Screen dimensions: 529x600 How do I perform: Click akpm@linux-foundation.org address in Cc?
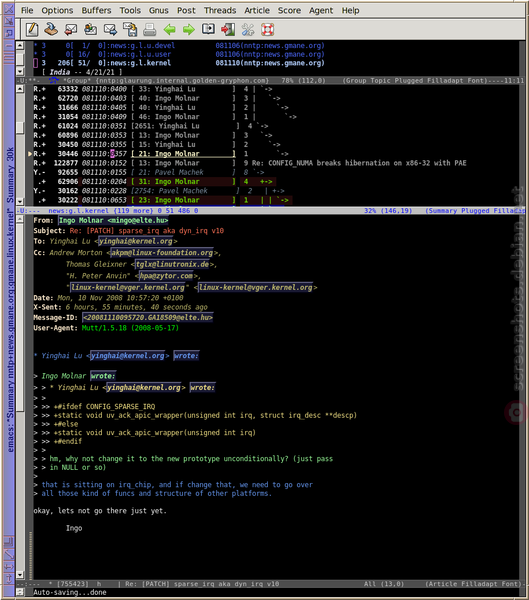162,253
